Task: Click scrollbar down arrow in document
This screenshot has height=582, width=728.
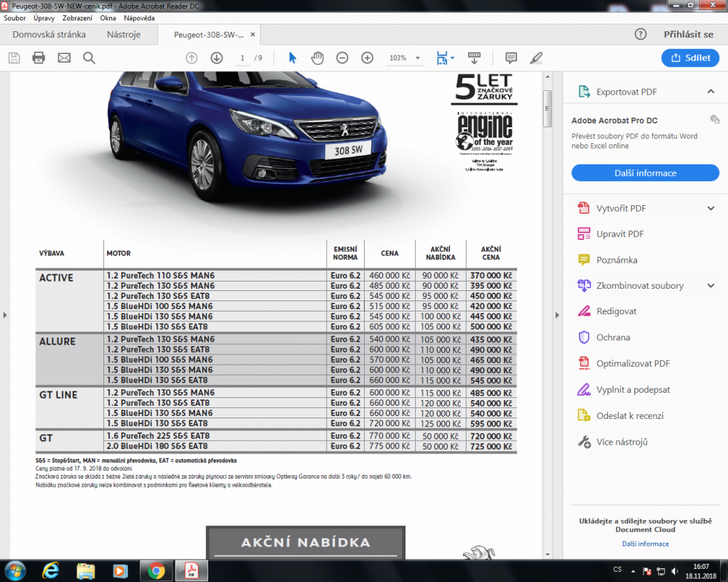Action: point(547,554)
